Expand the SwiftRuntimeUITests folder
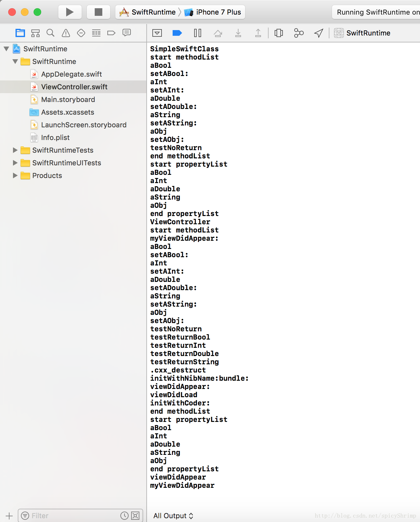The height and width of the screenshot is (522, 420). click(15, 163)
